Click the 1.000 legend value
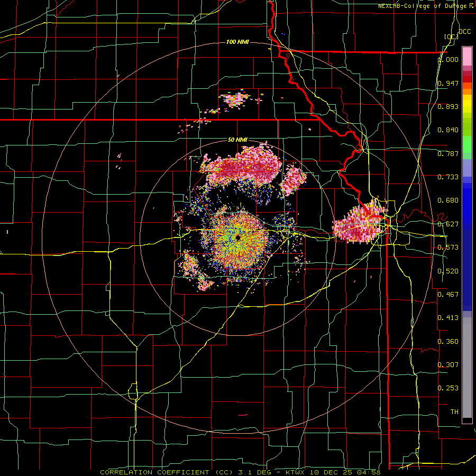Screen dimensions: 476x476 click(449, 59)
